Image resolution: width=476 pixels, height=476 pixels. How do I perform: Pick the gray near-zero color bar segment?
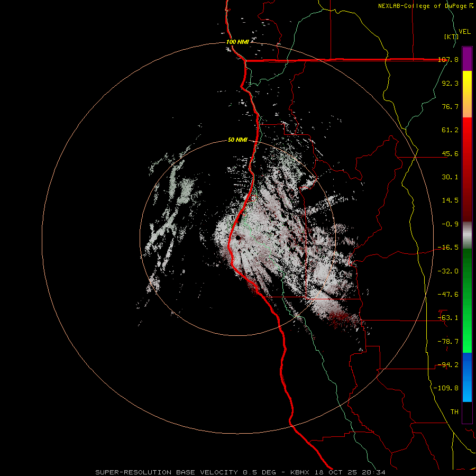tap(467, 235)
